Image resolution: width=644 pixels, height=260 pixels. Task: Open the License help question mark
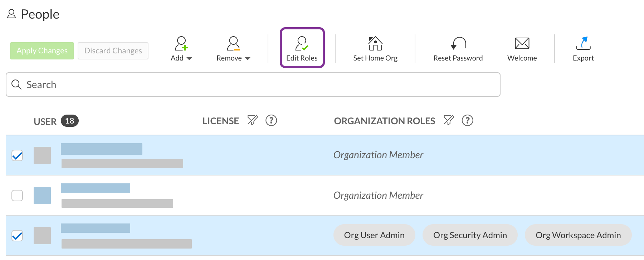[x=271, y=120]
